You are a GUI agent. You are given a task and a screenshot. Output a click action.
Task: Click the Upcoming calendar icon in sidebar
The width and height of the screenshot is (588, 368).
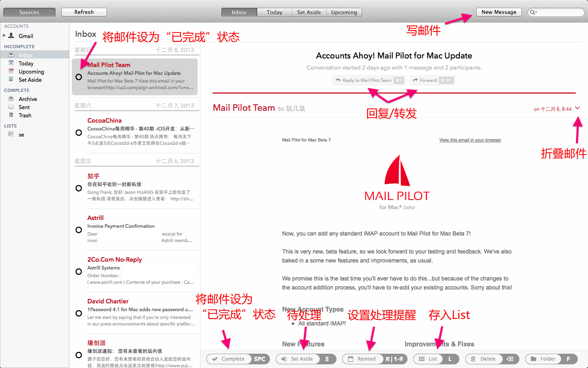11,71
